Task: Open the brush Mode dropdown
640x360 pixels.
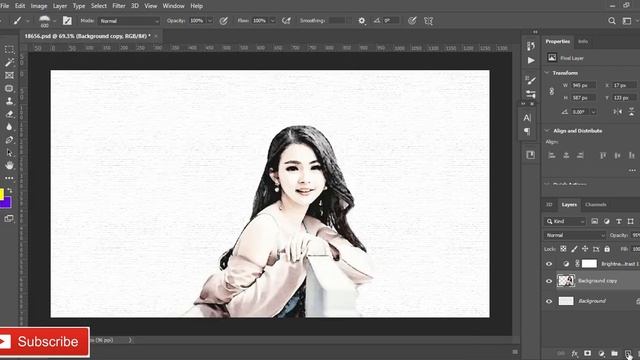Action: click(129, 21)
